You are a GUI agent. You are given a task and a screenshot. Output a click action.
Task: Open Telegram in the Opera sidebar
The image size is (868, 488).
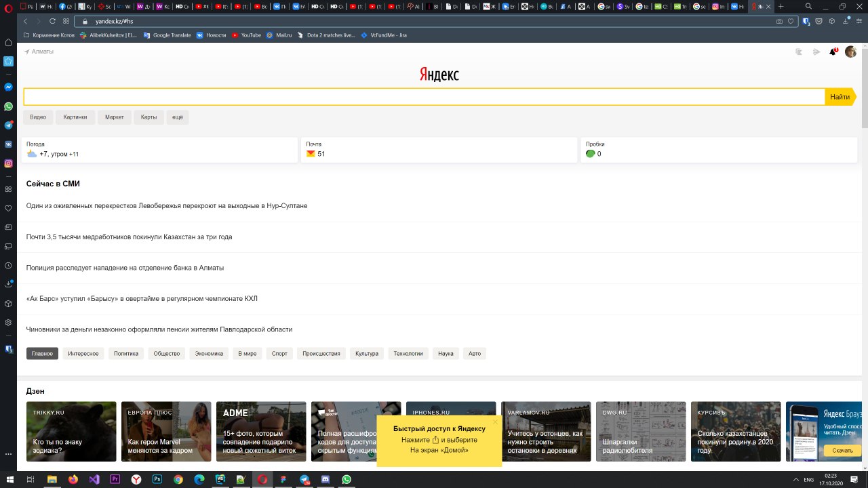(8, 125)
